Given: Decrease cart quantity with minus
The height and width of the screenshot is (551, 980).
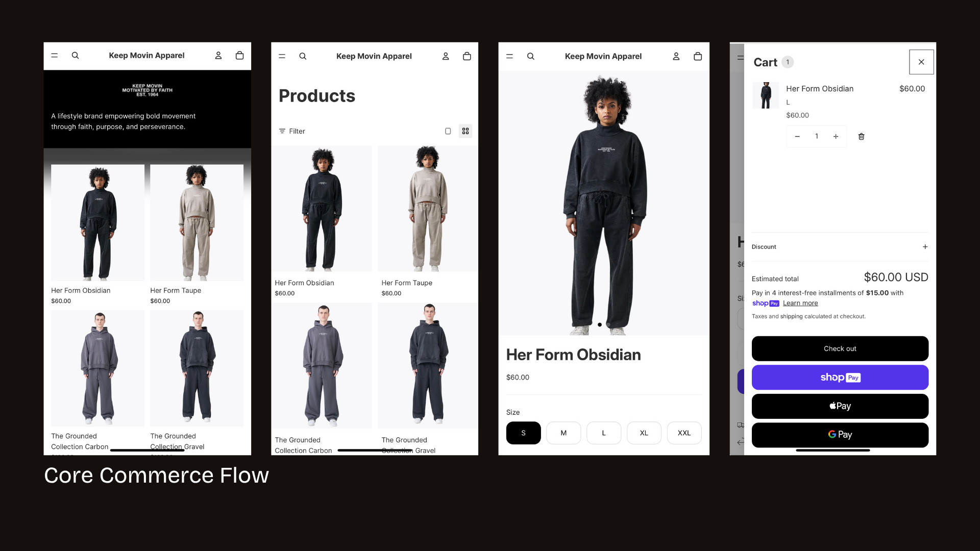Looking at the screenshot, I should click(797, 136).
